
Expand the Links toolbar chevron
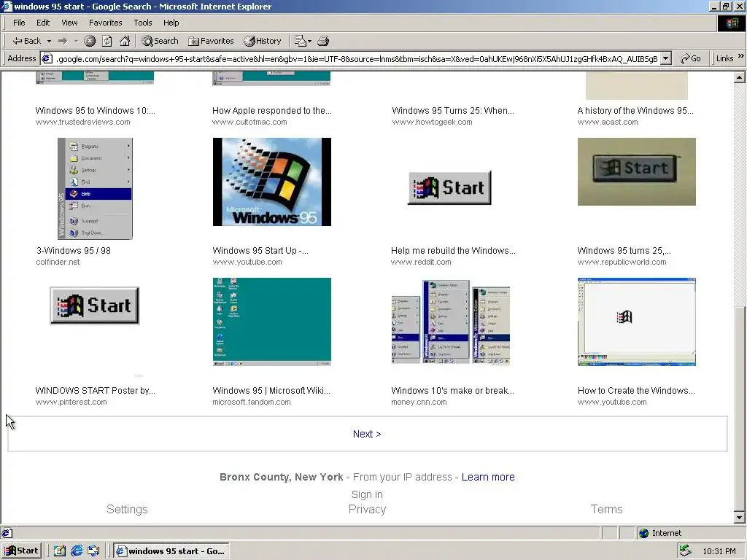(x=741, y=56)
